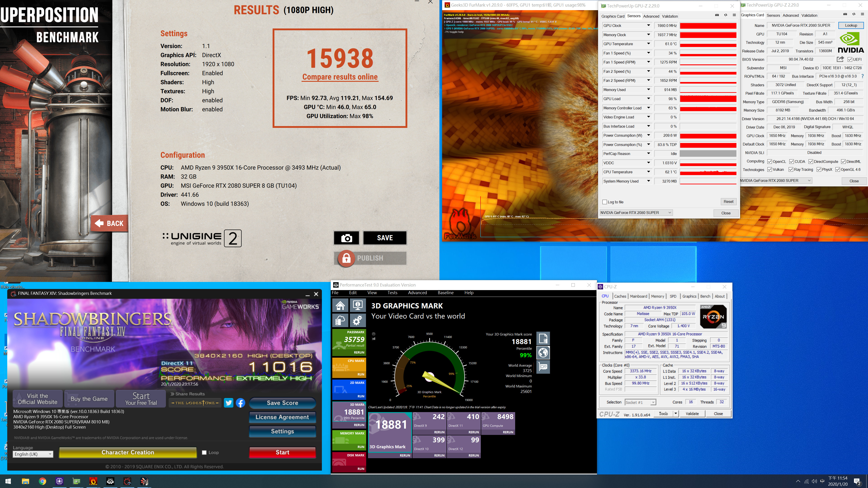The height and width of the screenshot is (488, 868).
Task: Open Advanced tab in GPU-Z Sensors window
Action: click(651, 16)
